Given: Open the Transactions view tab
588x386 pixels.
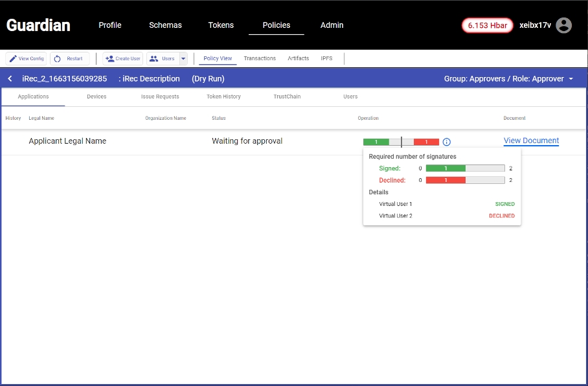Looking at the screenshot, I should click(260, 58).
